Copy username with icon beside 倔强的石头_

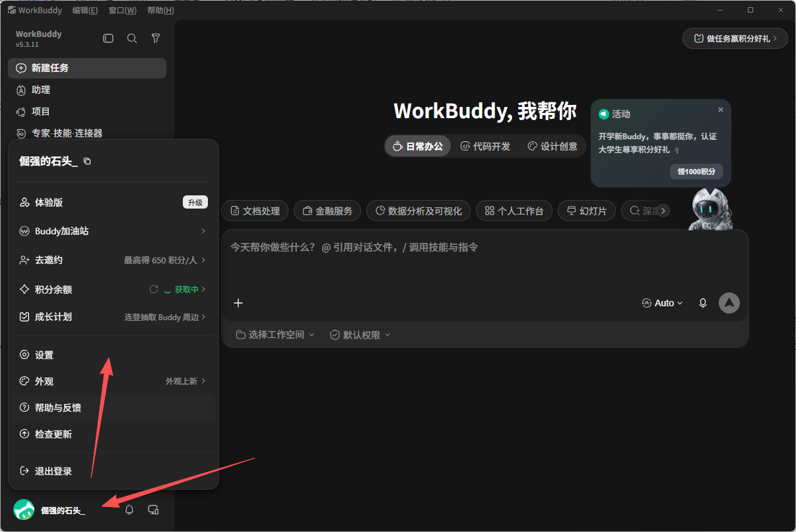coord(87,162)
